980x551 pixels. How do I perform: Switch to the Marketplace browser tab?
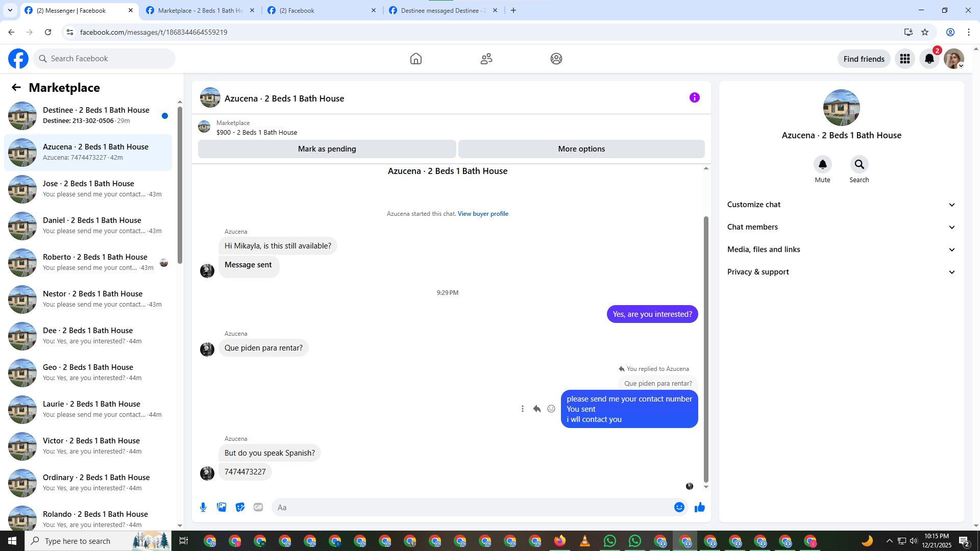point(200,10)
